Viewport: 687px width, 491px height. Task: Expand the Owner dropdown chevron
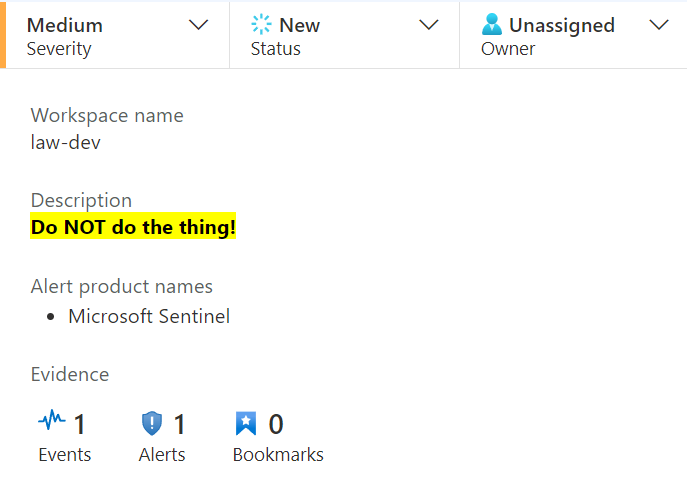[659, 25]
